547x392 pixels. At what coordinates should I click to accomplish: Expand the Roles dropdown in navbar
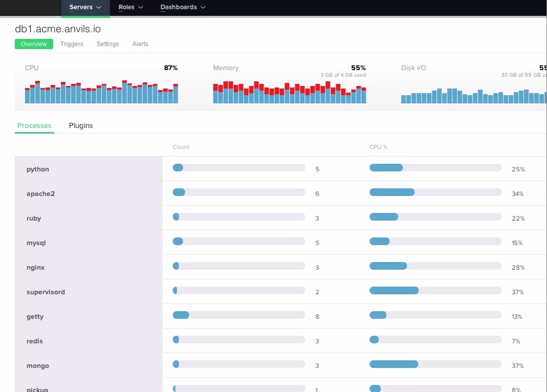(130, 7)
